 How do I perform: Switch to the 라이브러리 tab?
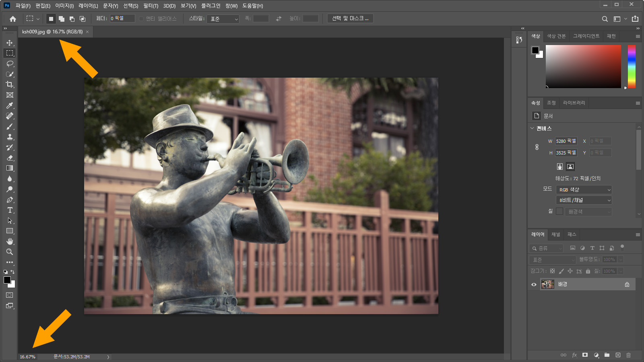574,103
